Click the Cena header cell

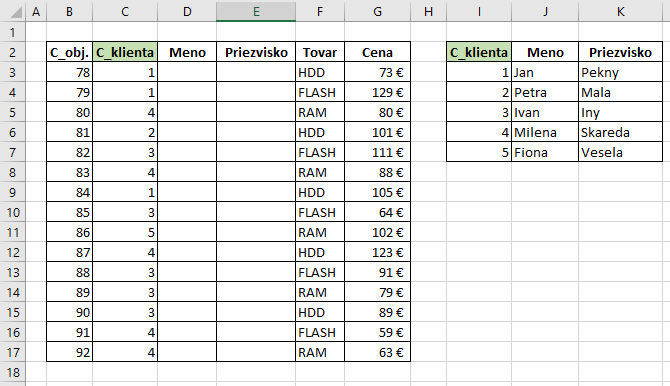(x=377, y=52)
